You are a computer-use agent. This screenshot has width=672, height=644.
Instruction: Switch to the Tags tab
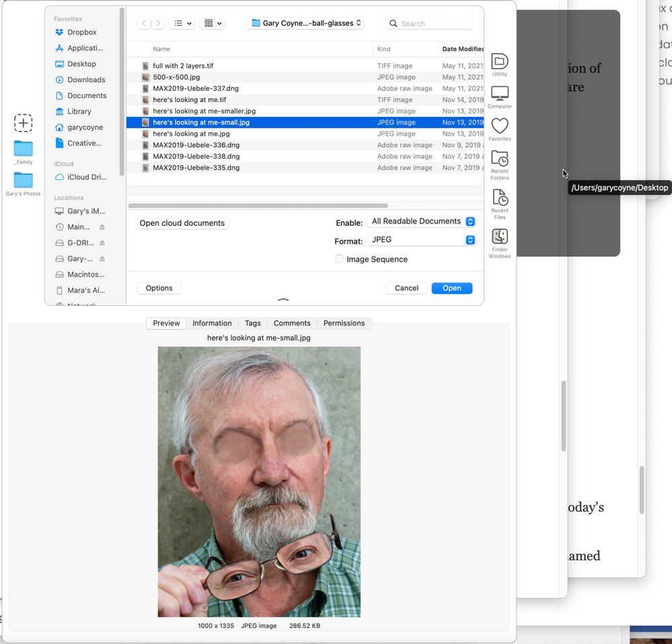[253, 323]
